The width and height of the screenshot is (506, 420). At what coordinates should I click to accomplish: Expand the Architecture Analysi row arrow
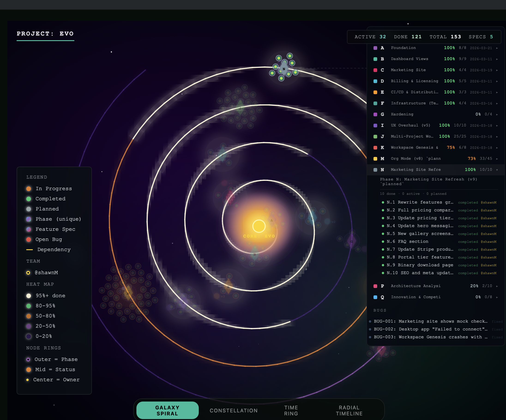coord(497,286)
